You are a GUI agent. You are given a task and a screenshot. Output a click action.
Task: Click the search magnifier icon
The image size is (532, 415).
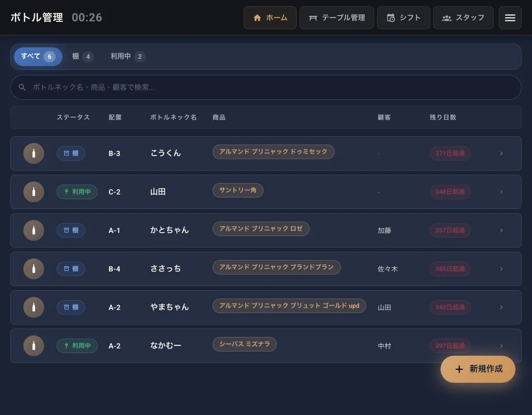click(22, 87)
